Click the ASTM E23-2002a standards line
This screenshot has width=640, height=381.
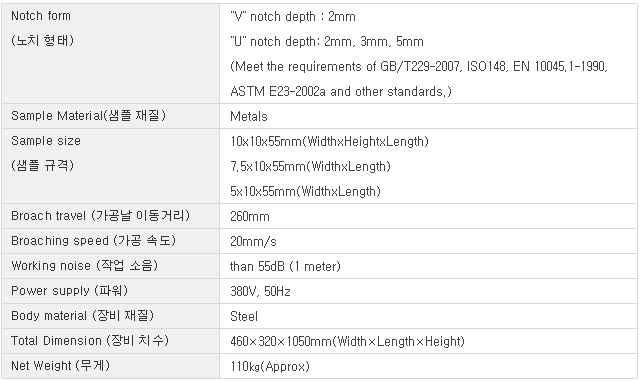341,91
